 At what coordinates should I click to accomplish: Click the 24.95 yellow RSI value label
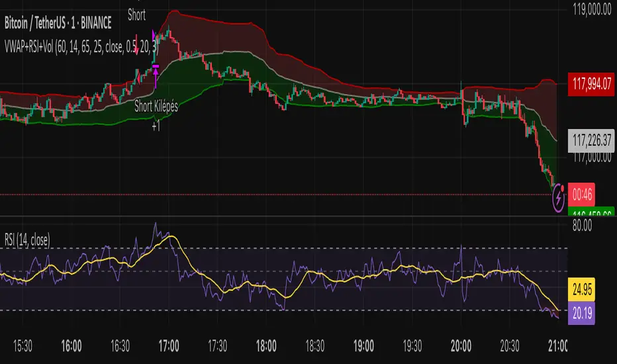click(x=582, y=290)
